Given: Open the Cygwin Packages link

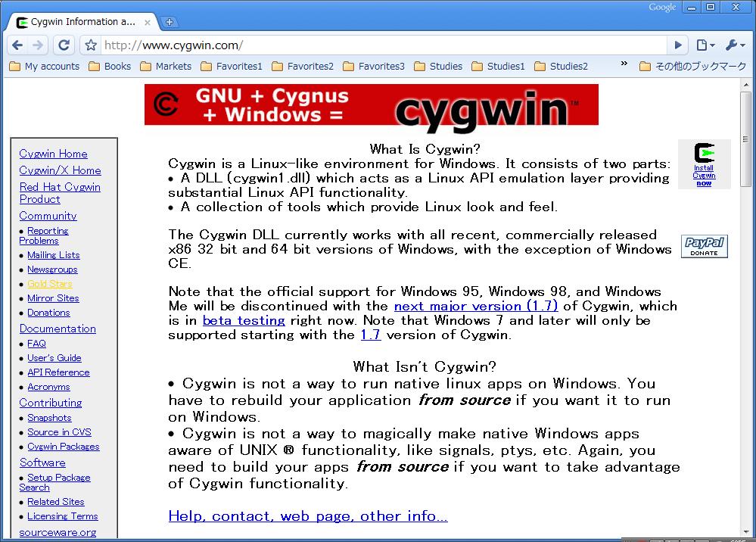Looking at the screenshot, I should pyautogui.click(x=63, y=447).
